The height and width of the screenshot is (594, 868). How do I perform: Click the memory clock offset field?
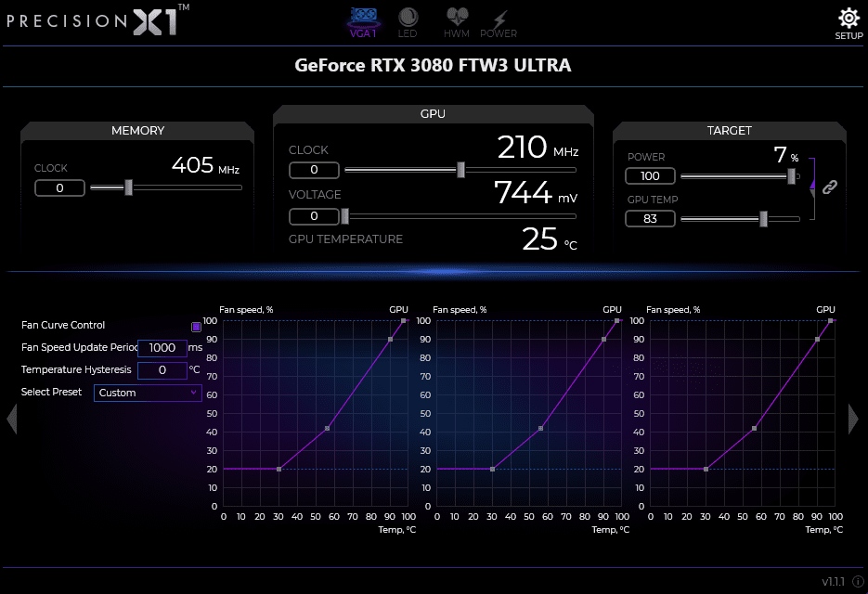point(59,188)
